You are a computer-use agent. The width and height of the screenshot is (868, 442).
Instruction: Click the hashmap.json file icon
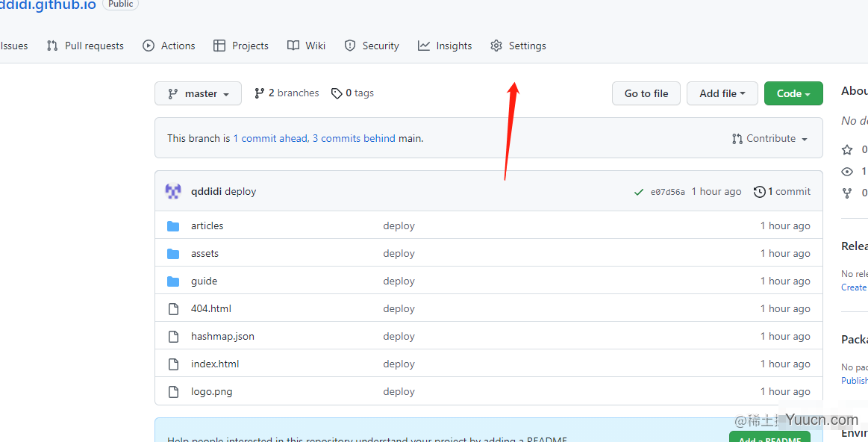[x=173, y=337]
